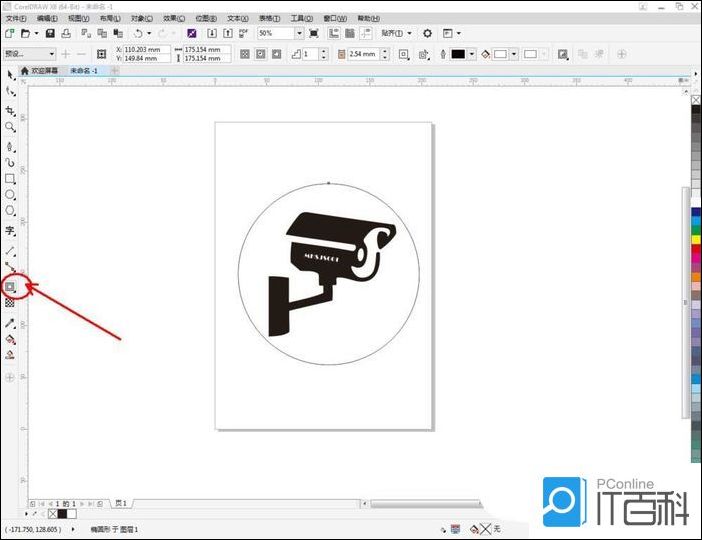This screenshot has height=540, width=702.
Task: Select the circled Drop Shadow tool
Action: pos(10,287)
